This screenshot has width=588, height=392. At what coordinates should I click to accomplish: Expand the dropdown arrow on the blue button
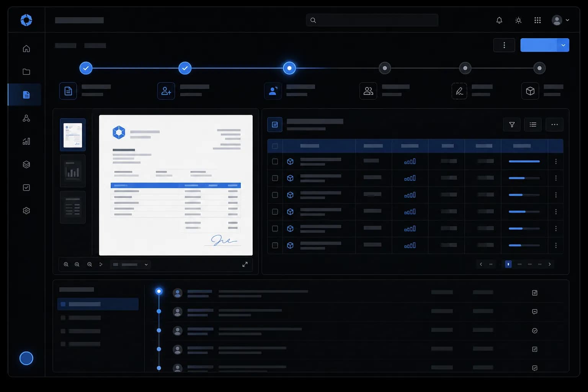[563, 45]
